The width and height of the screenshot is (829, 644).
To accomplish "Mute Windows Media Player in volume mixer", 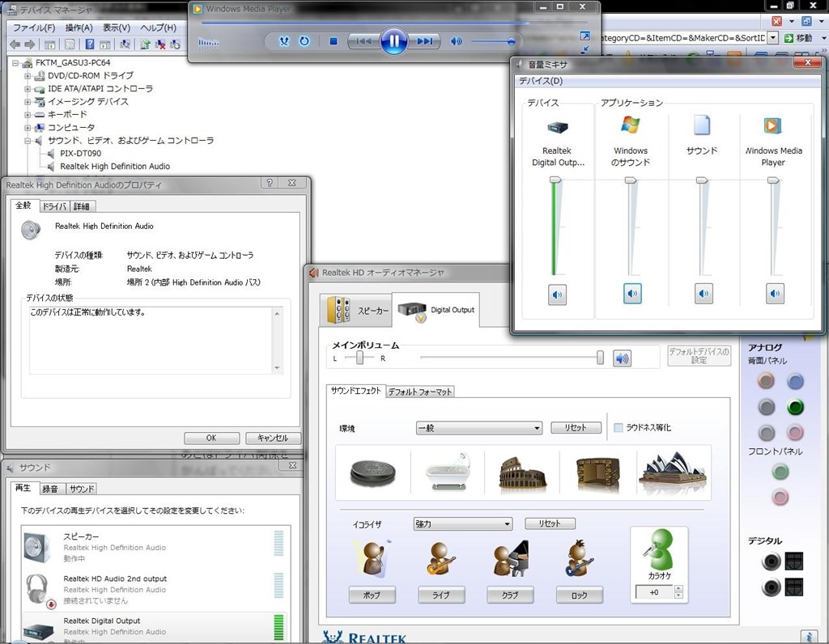I will (x=775, y=294).
